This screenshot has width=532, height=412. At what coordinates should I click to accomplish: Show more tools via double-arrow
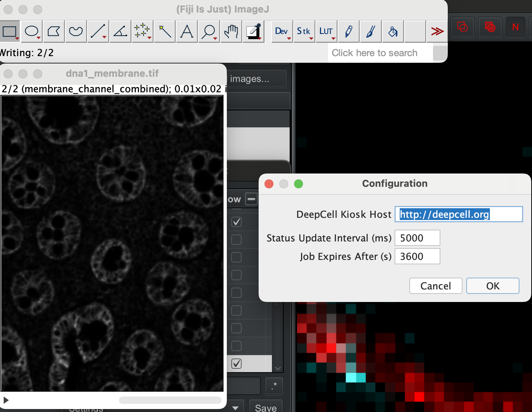coord(437,32)
